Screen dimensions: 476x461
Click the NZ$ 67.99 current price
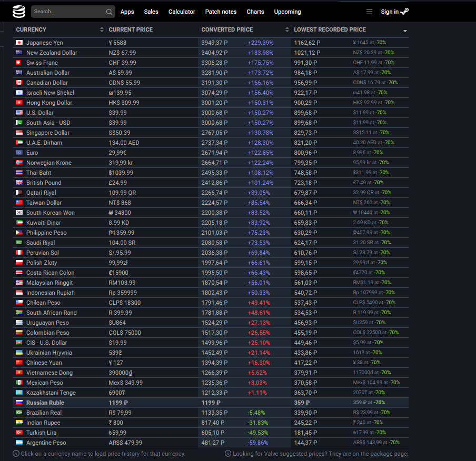(122, 53)
